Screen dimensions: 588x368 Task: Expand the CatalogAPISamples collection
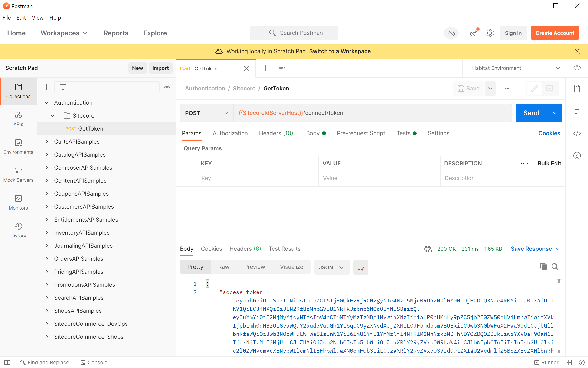pyautogui.click(x=47, y=154)
